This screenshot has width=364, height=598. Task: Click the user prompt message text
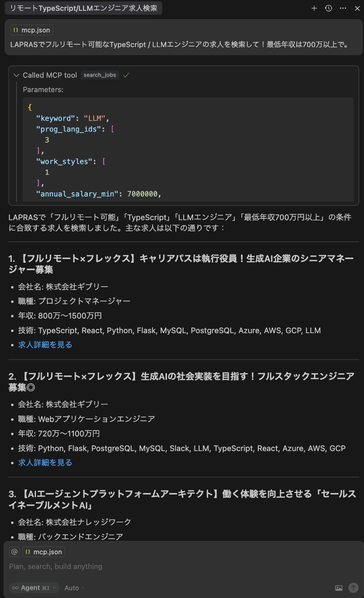tap(179, 44)
